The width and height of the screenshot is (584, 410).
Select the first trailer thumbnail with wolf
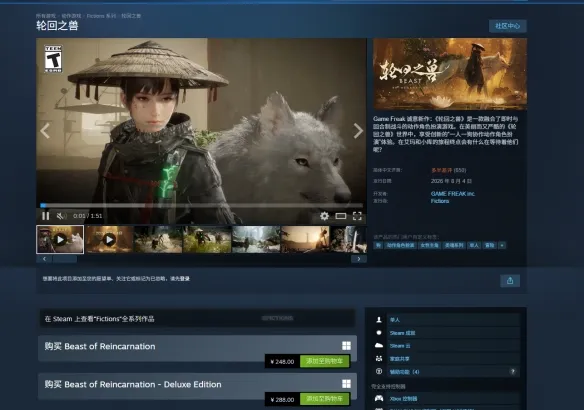pyautogui.click(x=60, y=239)
